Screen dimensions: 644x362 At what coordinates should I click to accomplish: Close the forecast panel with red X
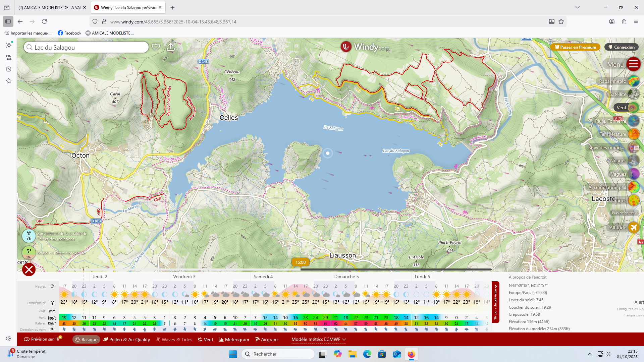(29, 269)
